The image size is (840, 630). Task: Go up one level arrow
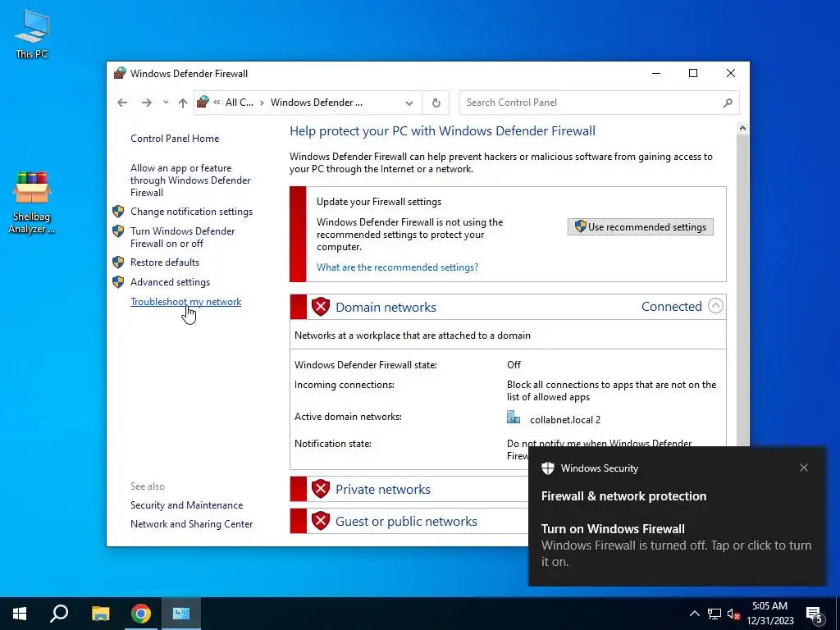(x=183, y=103)
